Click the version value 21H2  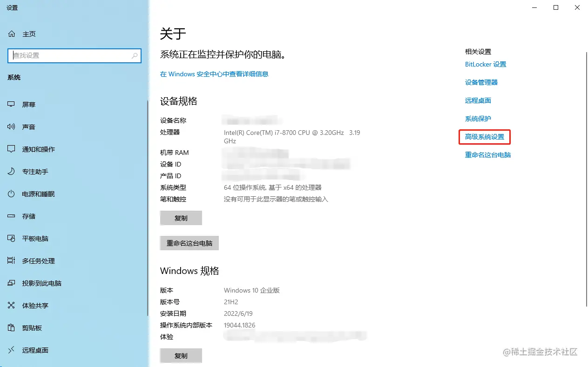(x=231, y=302)
